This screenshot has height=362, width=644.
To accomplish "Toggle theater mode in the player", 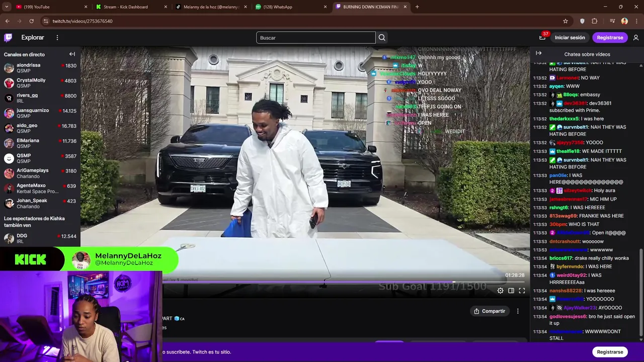I will point(511,291).
